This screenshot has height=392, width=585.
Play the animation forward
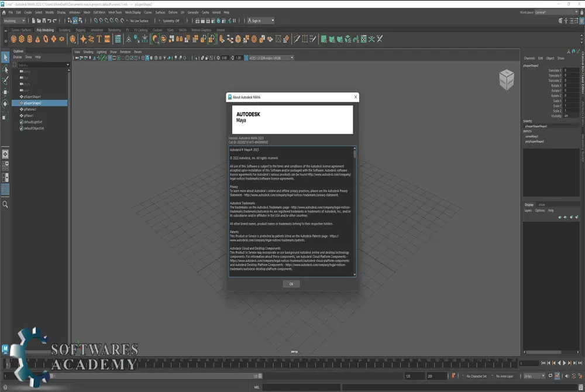(564, 363)
